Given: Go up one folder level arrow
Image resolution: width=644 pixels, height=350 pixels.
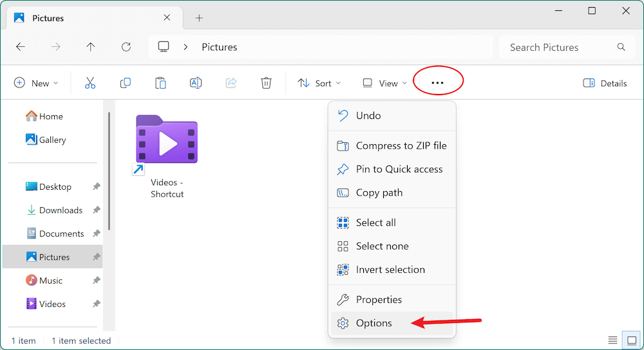Looking at the screenshot, I should 90,47.
